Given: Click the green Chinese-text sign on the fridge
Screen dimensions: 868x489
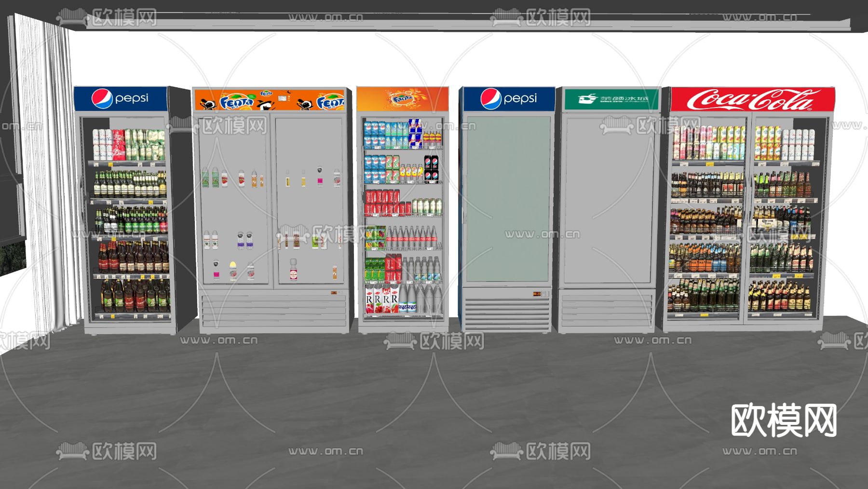Looking at the screenshot, I should click(611, 99).
